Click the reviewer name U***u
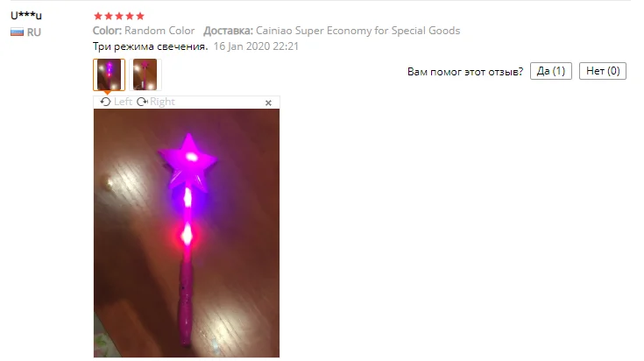 click(26, 16)
